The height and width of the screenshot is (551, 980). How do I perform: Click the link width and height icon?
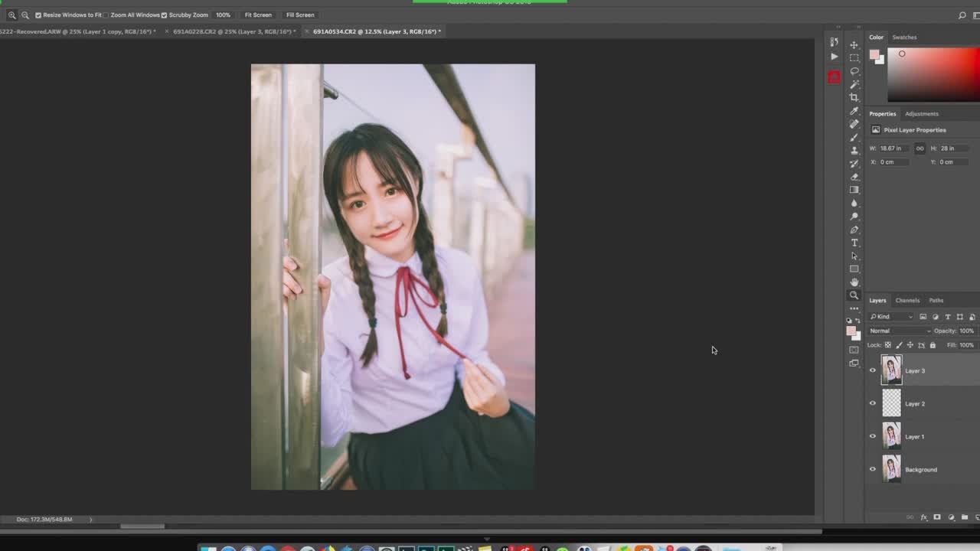tap(920, 148)
